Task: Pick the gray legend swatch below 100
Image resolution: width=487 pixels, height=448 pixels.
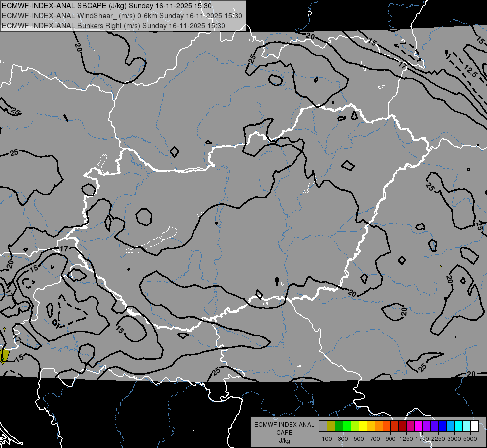Action: click(323, 426)
